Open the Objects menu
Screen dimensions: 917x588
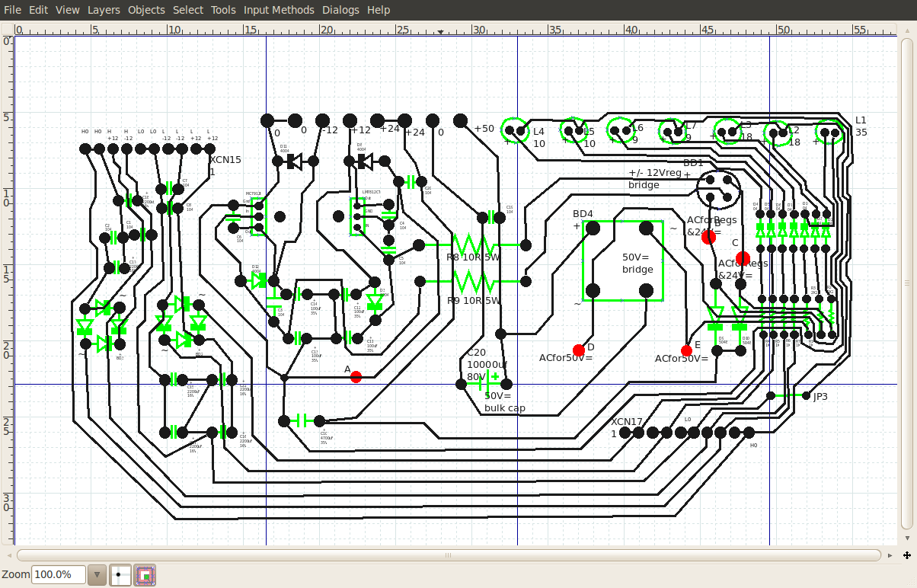tap(146, 10)
